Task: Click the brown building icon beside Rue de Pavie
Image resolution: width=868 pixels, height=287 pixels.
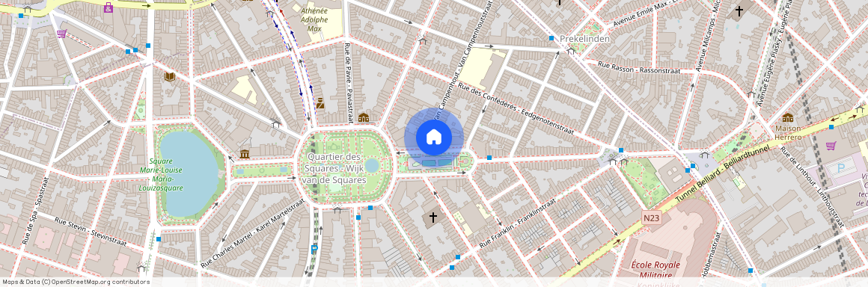Action: pyautogui.click(x=364, y=118)
